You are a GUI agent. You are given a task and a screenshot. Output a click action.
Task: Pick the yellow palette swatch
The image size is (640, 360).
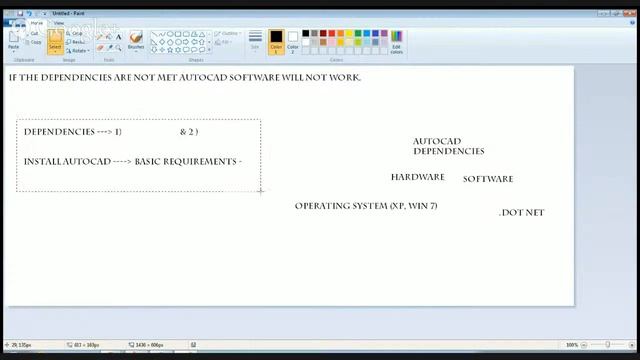pyautogui.click(x=349, y=33)
